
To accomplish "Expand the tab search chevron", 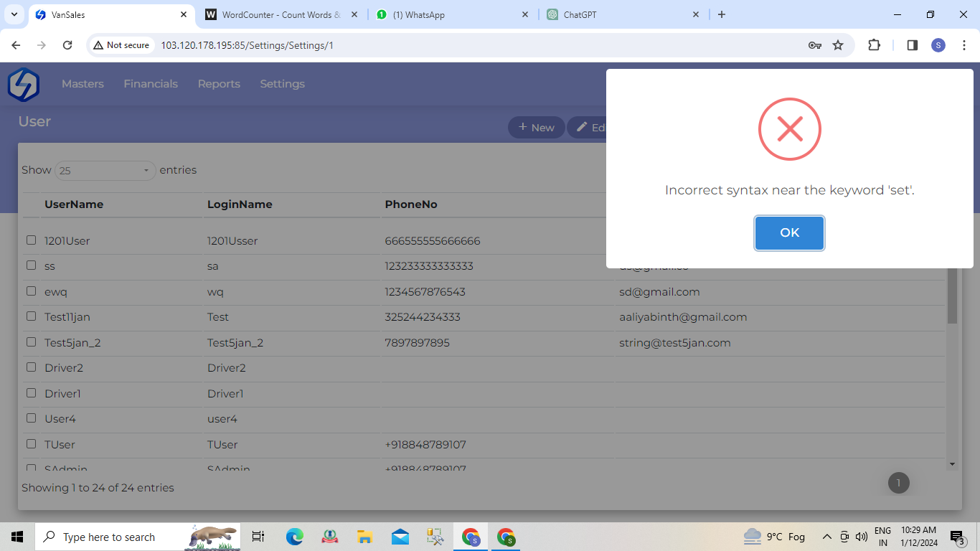I will [14, 14].
